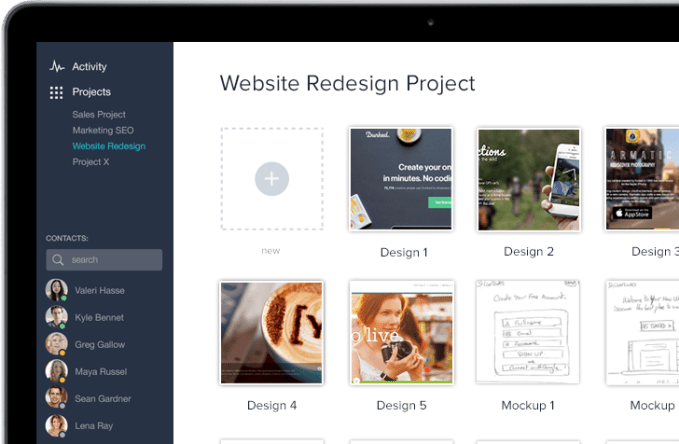This screenshot has width=679, height=444.
Task: Open Lena Ray's avatar
Action: point(56,425)
